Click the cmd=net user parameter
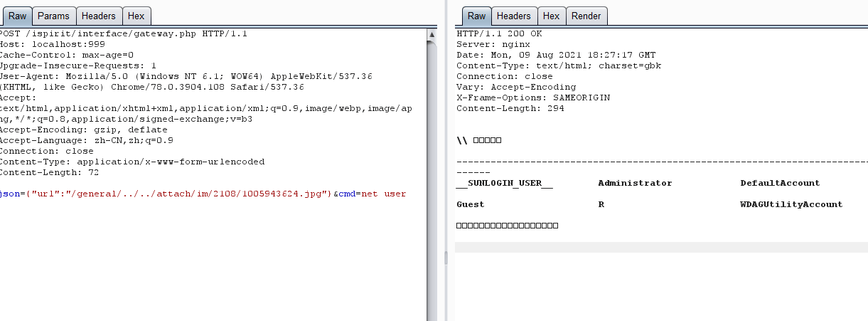 tap(373, 194)
